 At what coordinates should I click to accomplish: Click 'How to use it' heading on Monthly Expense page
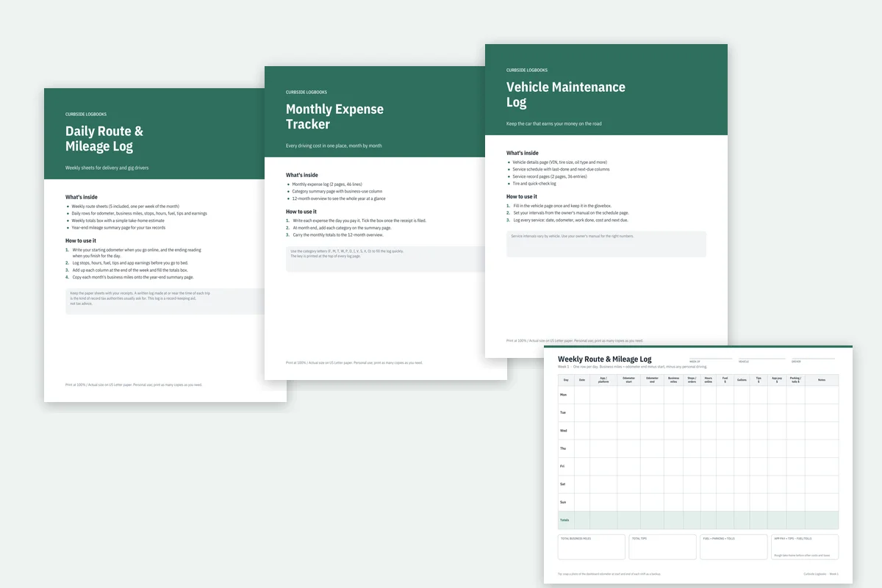pyautogui.click(x=301, y=211)
